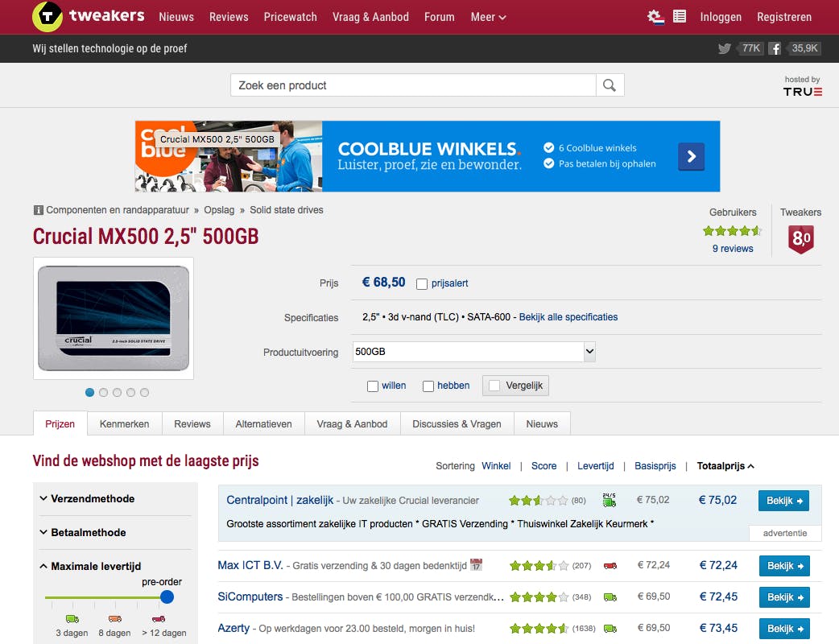Select third product image dot

tap(118, 393)
